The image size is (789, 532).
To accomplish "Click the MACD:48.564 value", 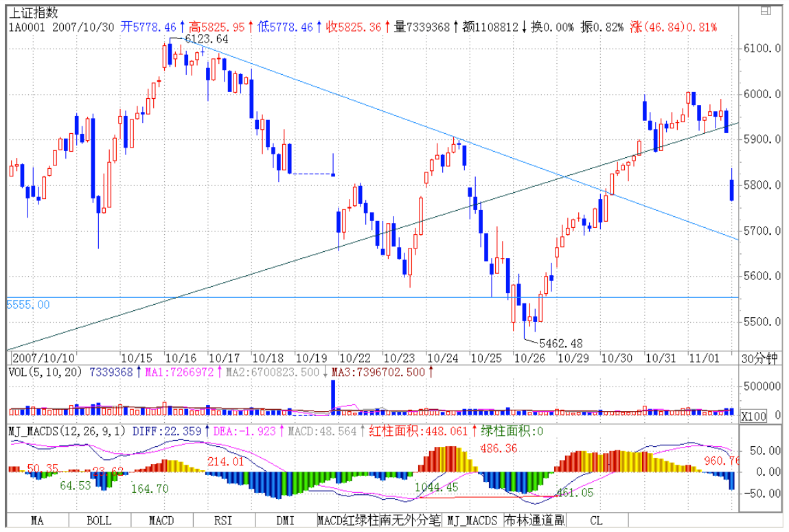I will pyautogui.click(x=322, y=431).
